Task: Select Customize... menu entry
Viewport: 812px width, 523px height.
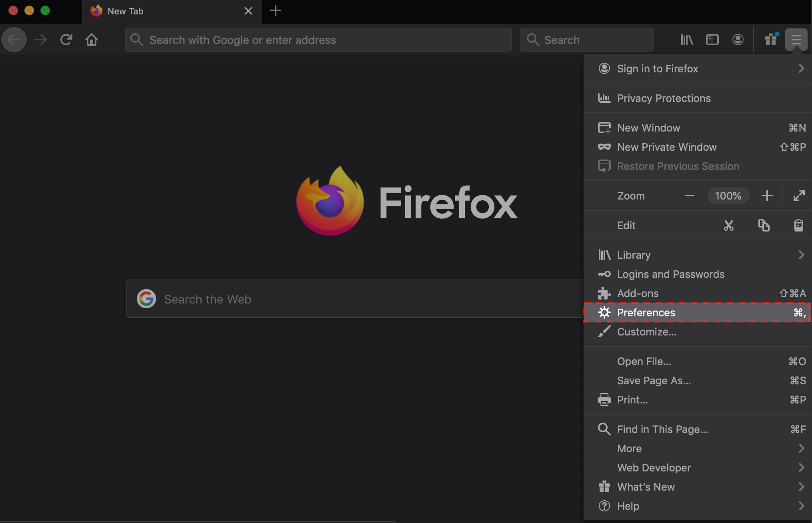Action: [x=698, y=332]
